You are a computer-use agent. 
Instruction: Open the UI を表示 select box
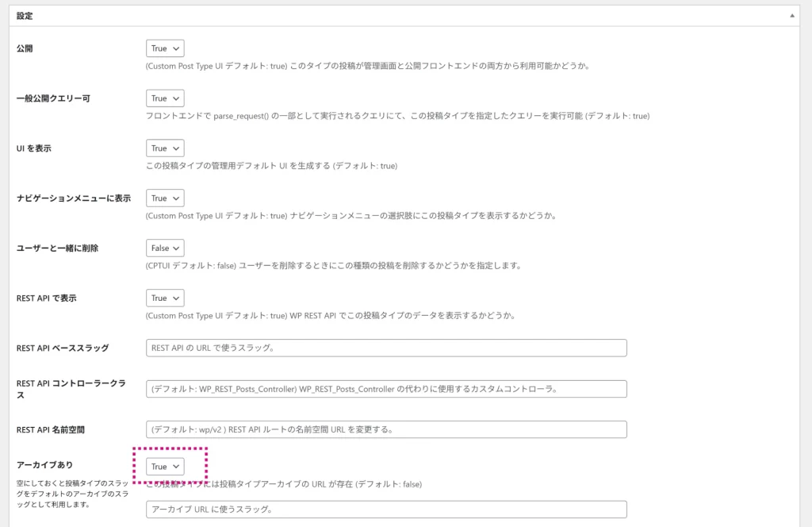165,148
